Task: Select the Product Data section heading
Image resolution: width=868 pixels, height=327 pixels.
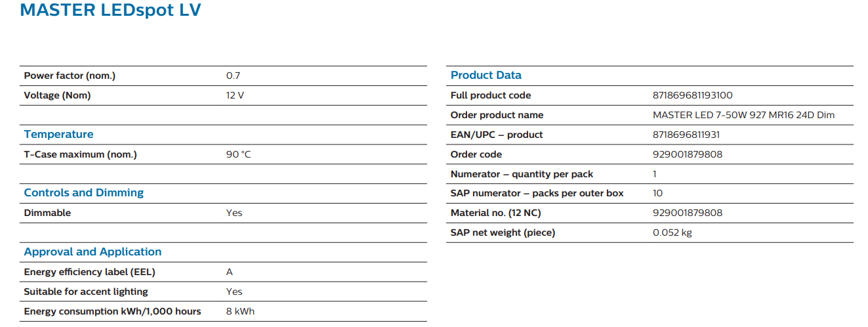Action: point(486,76)
